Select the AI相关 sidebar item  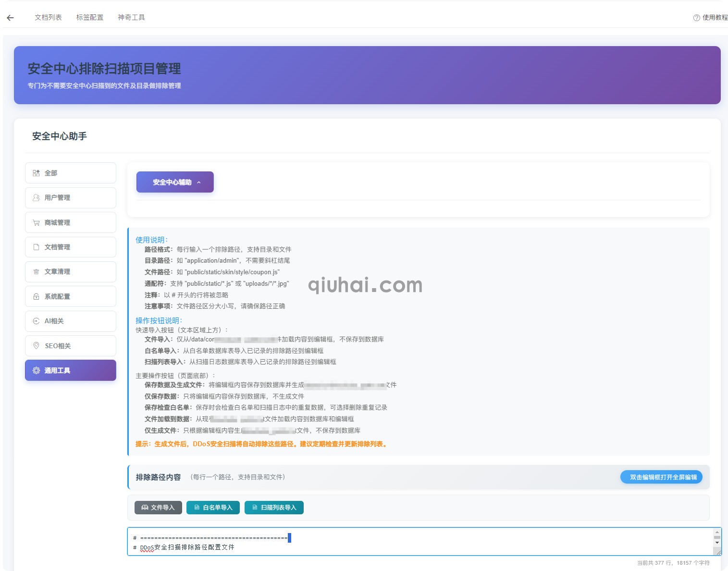[71, 321]
